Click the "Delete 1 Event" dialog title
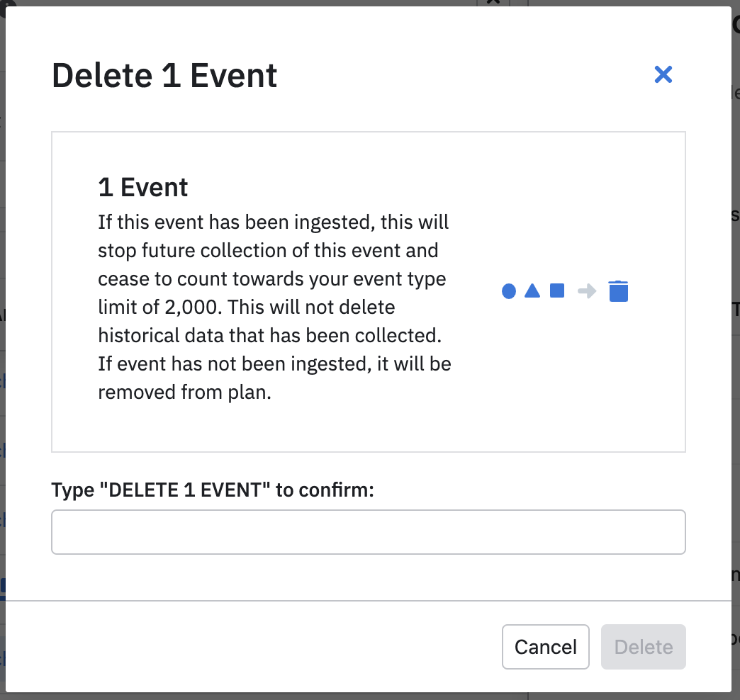This screenshot has height=700, width=740. click(164, 75)
